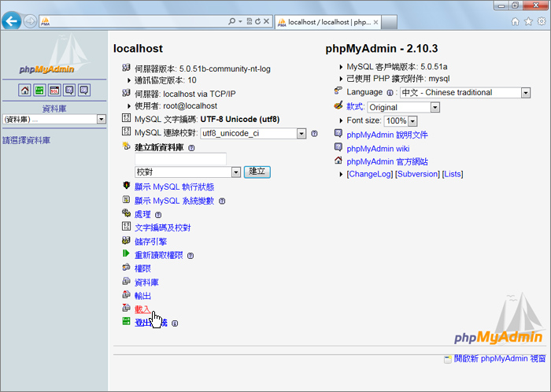Screen dimensions: 551x392
Task: Open the 載入 import link
Action: click(142, 309)
